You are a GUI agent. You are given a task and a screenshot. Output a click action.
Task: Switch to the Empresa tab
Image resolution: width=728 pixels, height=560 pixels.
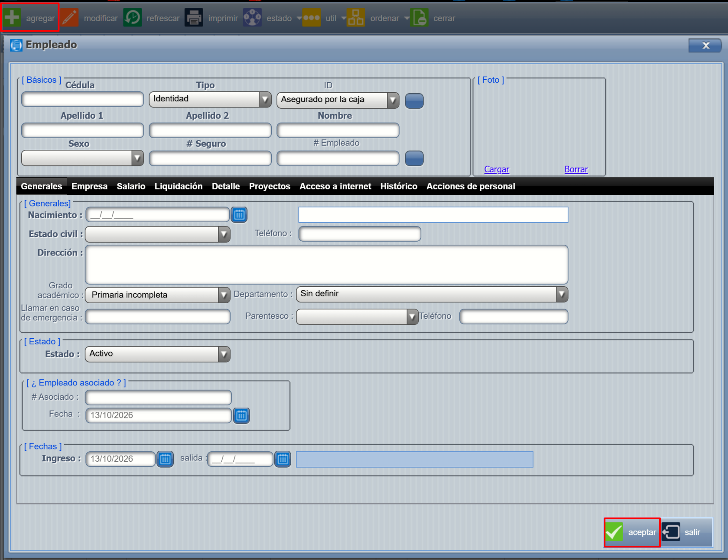[89, 186]
